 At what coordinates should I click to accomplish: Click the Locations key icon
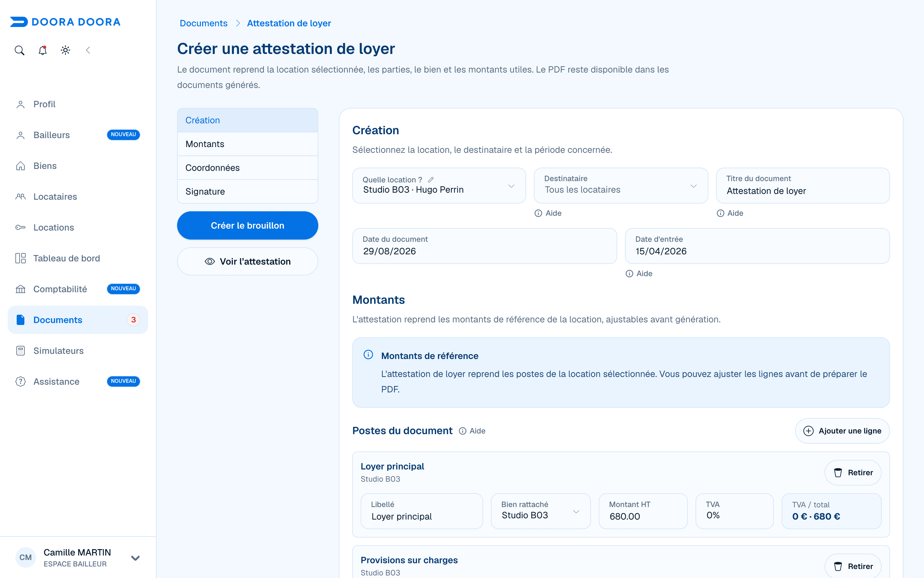tap(21, 227)
